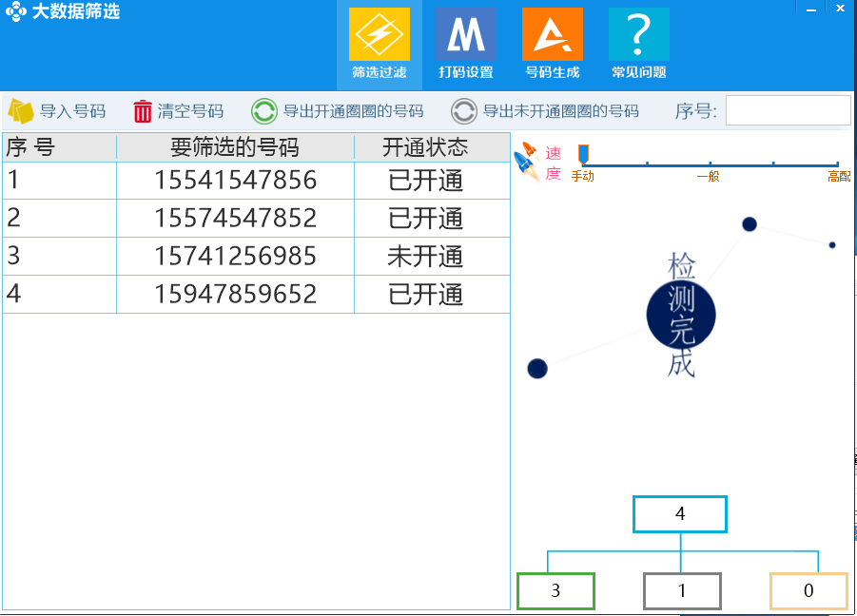Click the gray refresh icon for exporting unopened numbers
This screenshot has width=857, height=616.
tap(463, 111)
